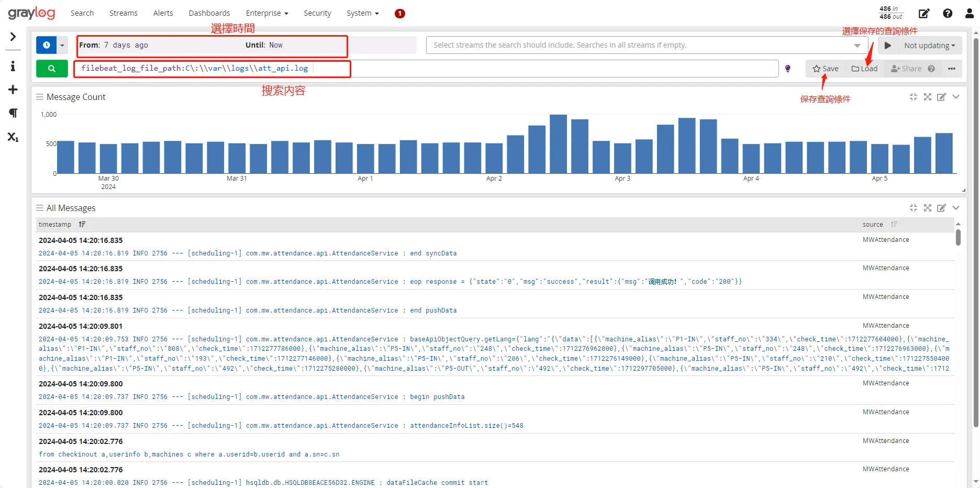Expand the Message Count widget actions chevron
Viewport: 980px width, 488px height.
pyautogui.click(x=956, y=97)
